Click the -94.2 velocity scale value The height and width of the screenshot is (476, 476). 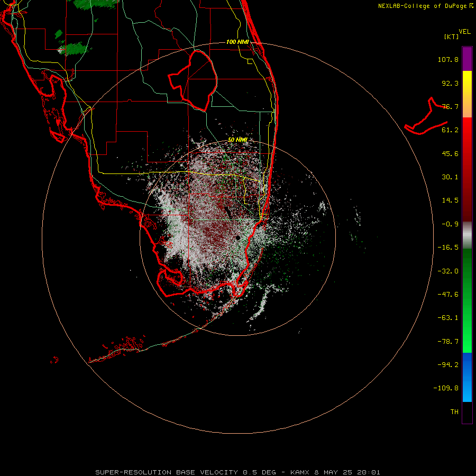pos(448,364)
